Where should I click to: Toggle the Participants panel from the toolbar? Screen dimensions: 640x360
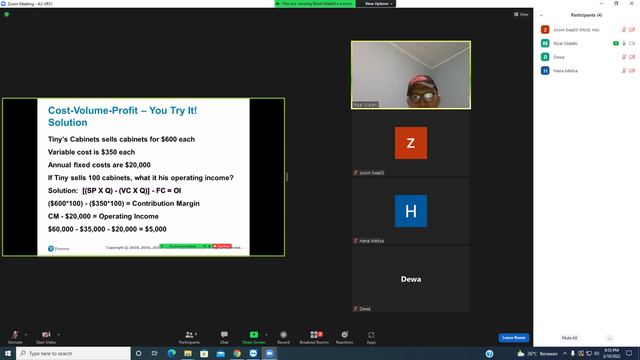click(x=189, y=337)
